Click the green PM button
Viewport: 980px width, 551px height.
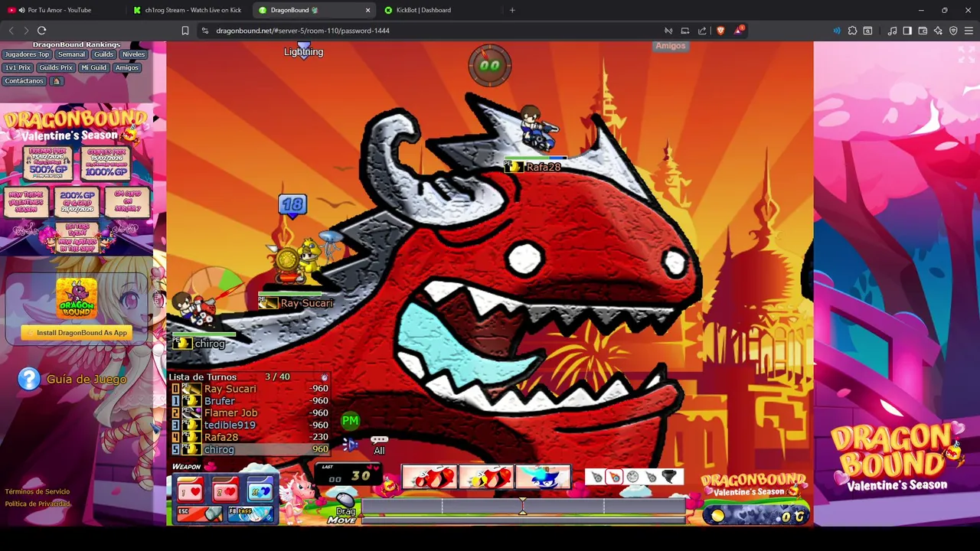click(x=350, y=420)
